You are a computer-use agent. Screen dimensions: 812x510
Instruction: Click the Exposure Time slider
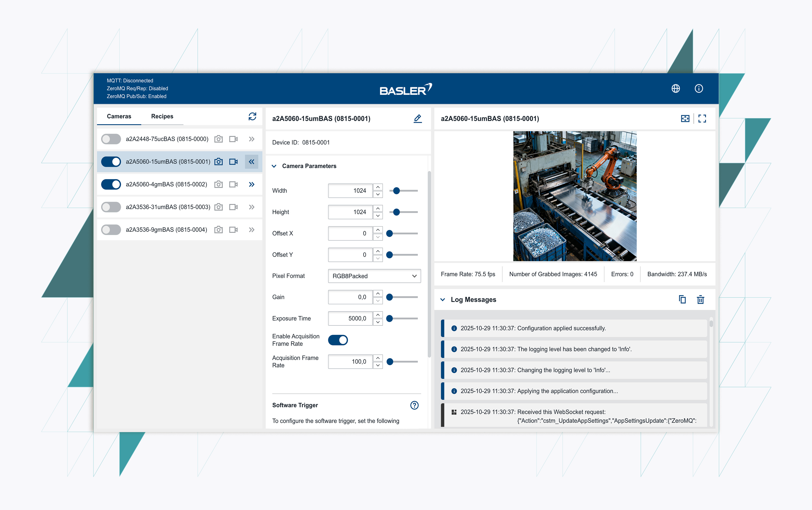click(403, 319)
